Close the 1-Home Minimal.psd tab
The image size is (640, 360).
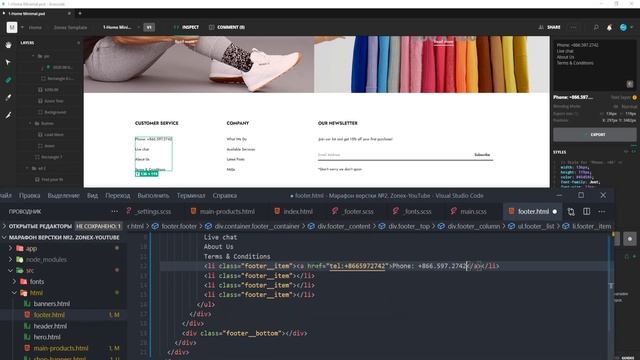69,13
